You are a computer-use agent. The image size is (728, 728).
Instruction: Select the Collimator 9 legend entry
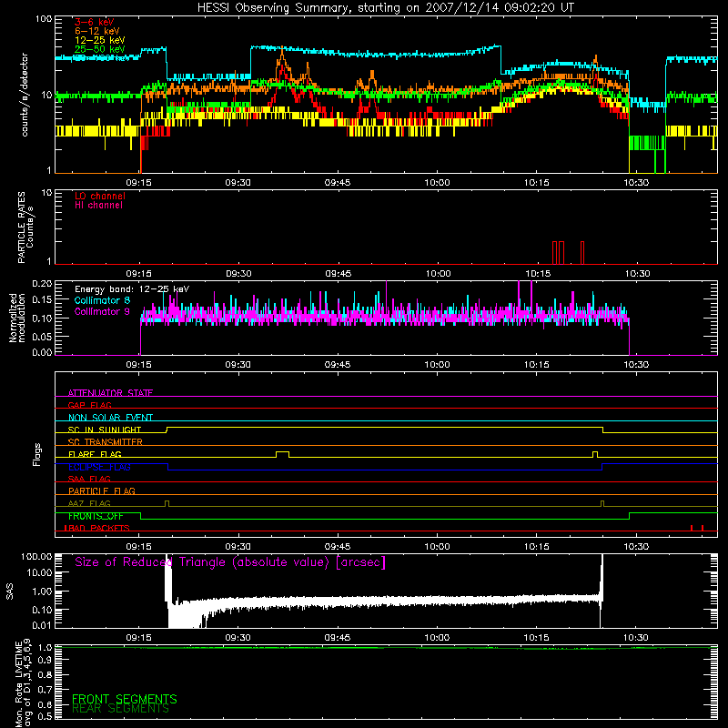pos(102,311)
